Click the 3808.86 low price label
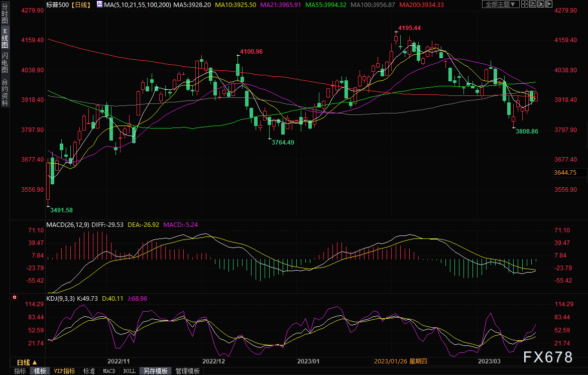 tap(527, 131)
